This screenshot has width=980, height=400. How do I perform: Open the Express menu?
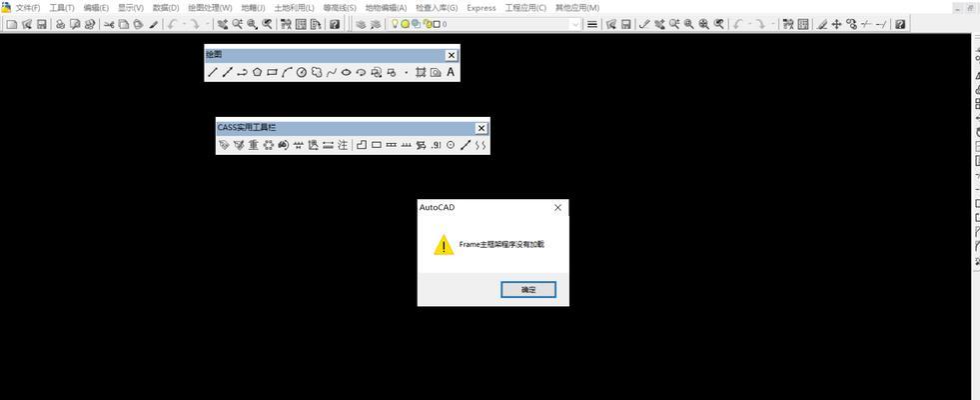point(482,8)
